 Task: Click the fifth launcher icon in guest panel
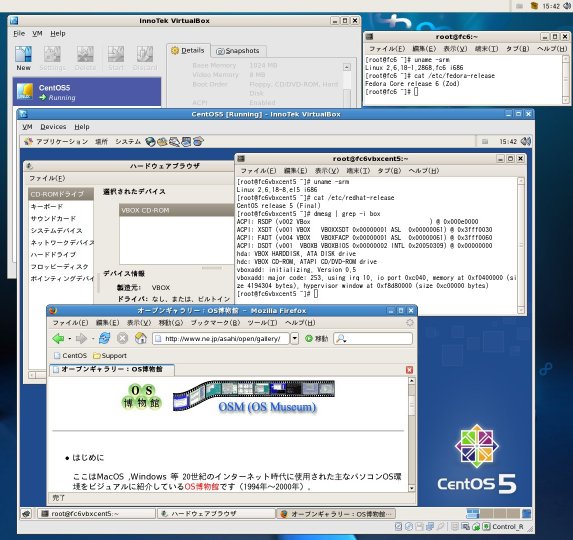click(198, 141)
